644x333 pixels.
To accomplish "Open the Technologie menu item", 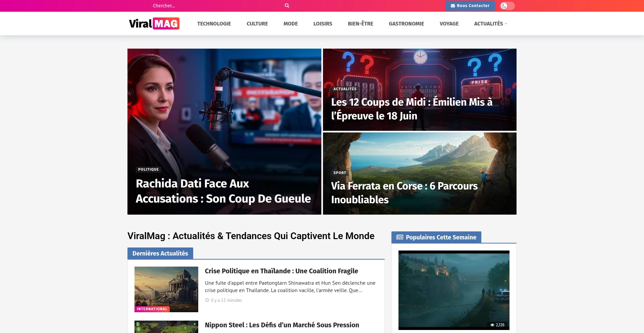I will tap(214, 23).
